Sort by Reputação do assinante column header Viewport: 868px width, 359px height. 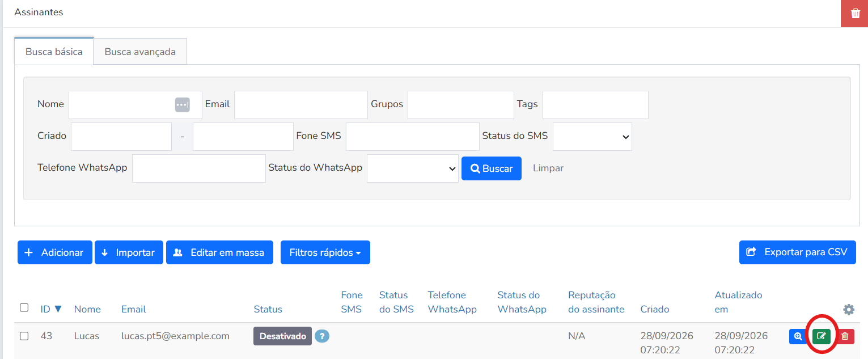click(x=596, y=302)
